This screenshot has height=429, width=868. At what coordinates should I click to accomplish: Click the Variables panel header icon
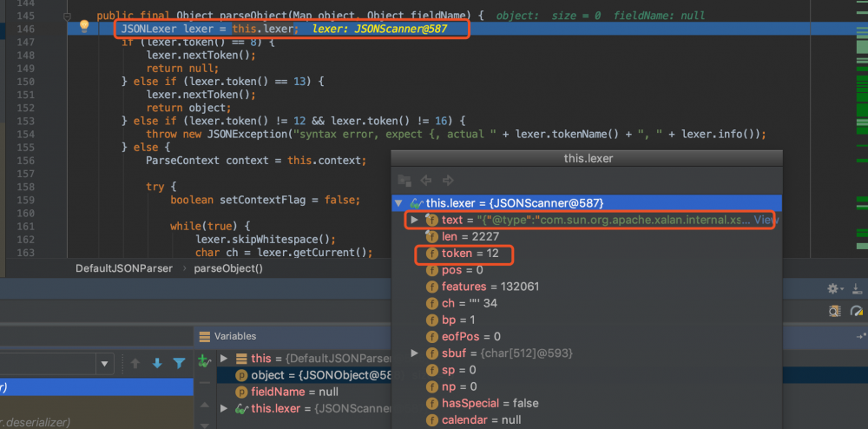pyautogui.click(x=205, y=336)
